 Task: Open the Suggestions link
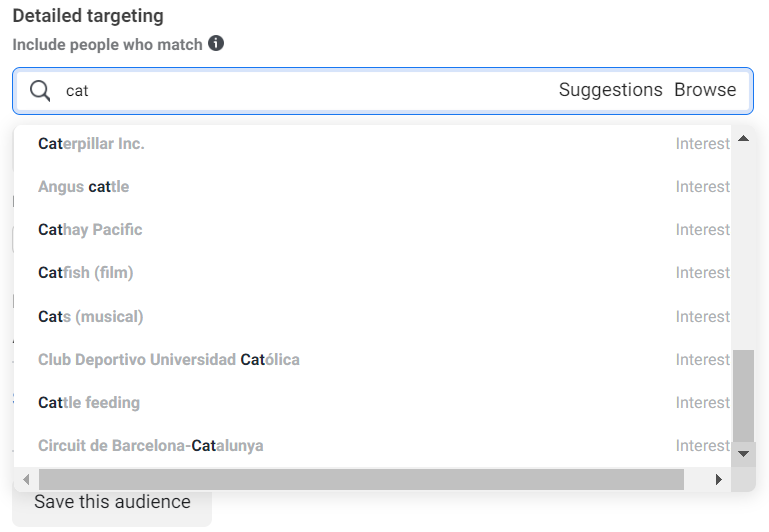(610, 90)
